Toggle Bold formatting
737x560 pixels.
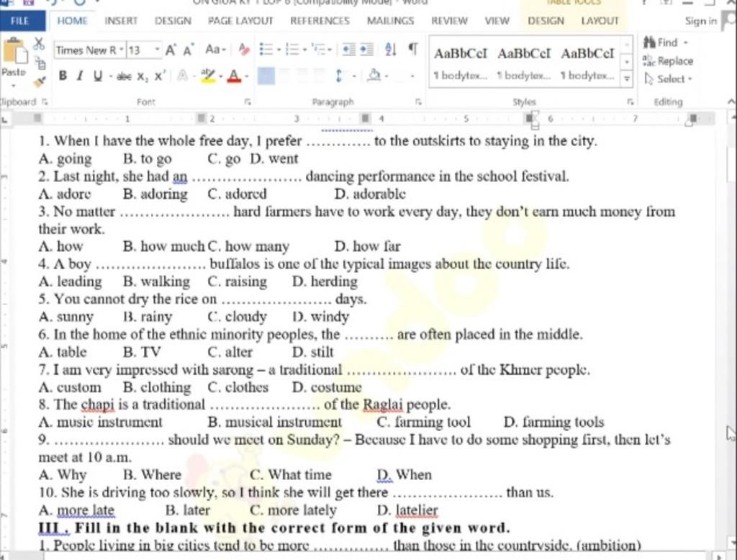[63, 76]
